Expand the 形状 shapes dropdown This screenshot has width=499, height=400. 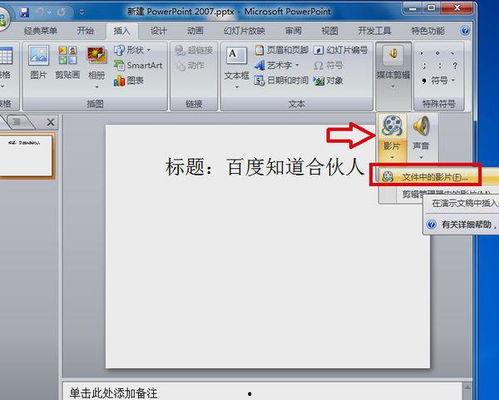click(133, 50)
